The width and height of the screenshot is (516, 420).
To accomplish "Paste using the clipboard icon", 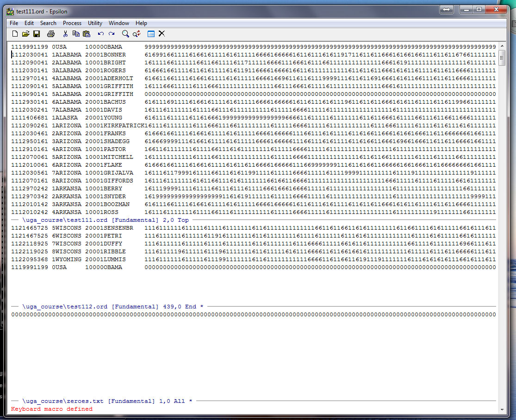I will coord(87,34).
